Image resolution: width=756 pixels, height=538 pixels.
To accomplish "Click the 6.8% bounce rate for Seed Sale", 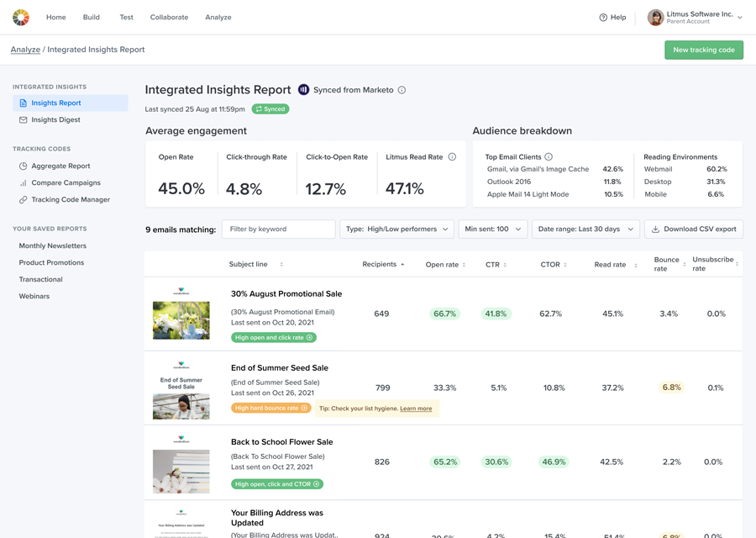I will (x=672, y=388).
